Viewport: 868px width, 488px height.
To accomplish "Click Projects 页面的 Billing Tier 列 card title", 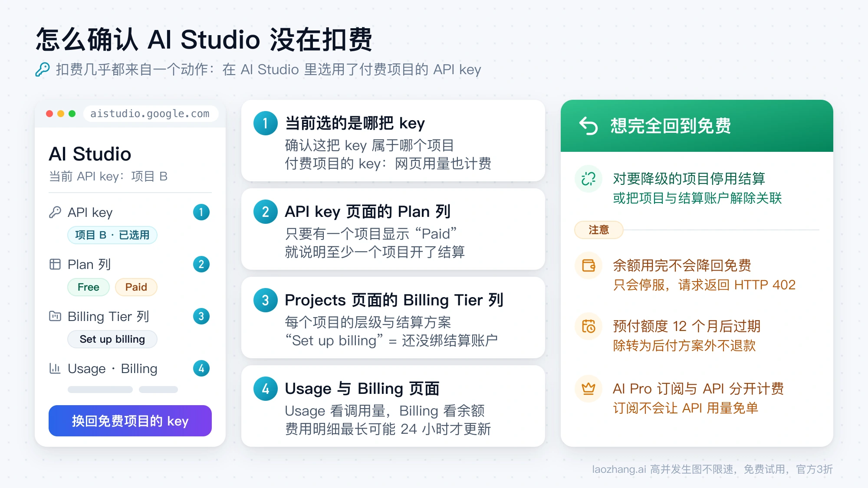I will (394, 300).
